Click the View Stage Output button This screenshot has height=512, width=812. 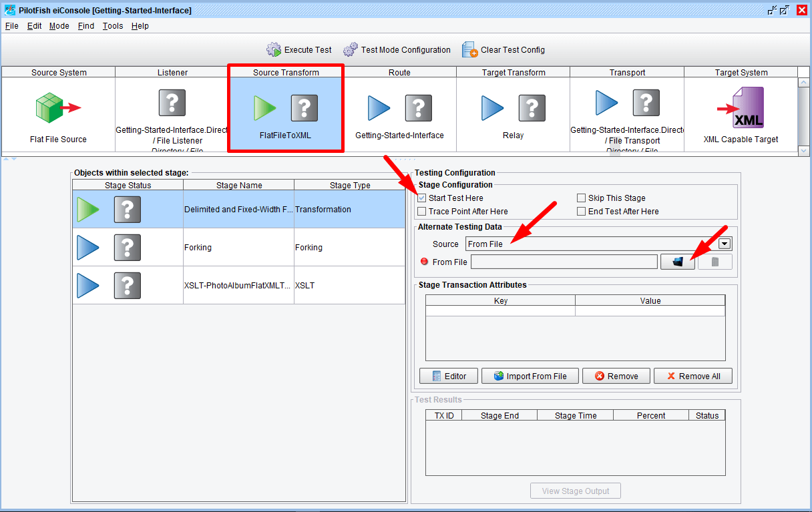tap(576, 491)
